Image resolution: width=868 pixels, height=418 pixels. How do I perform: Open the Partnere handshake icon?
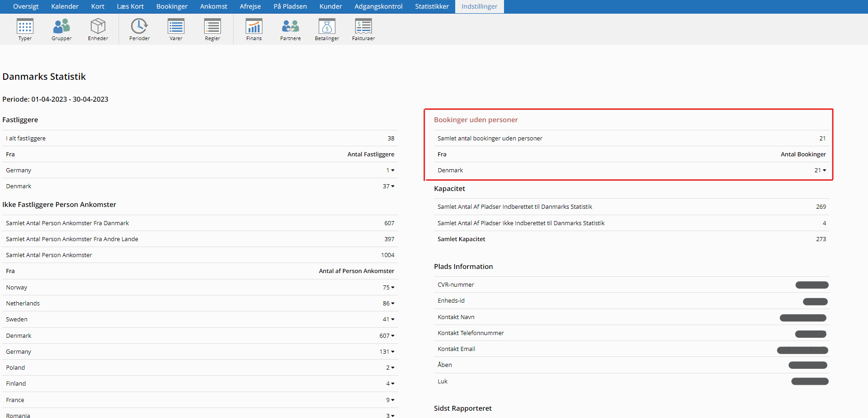pos(291,26)
